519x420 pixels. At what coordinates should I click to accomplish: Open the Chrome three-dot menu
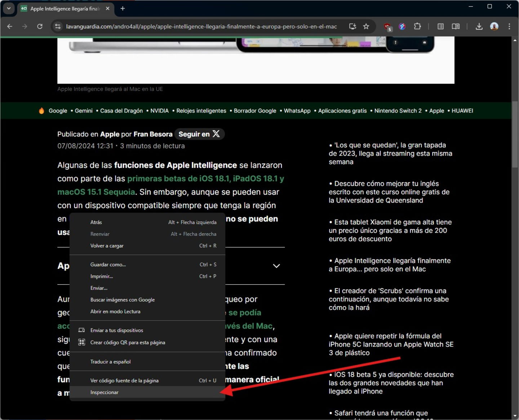[509, 26]
